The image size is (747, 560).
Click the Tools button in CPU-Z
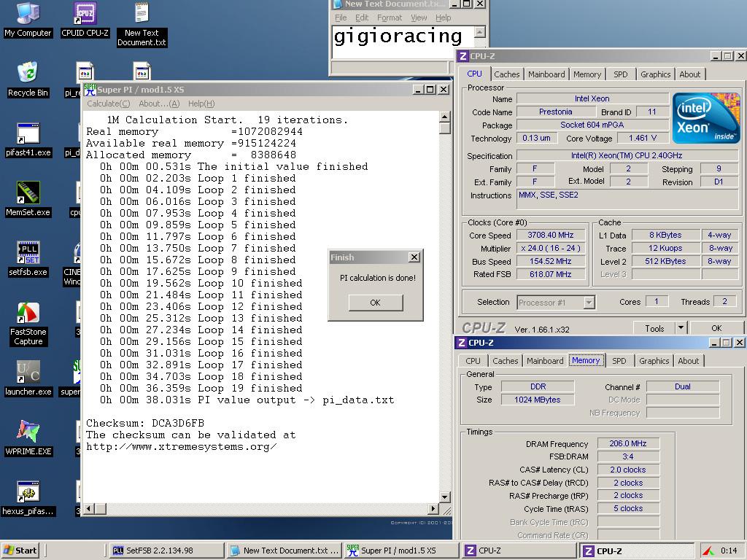(x=654, y=328)
